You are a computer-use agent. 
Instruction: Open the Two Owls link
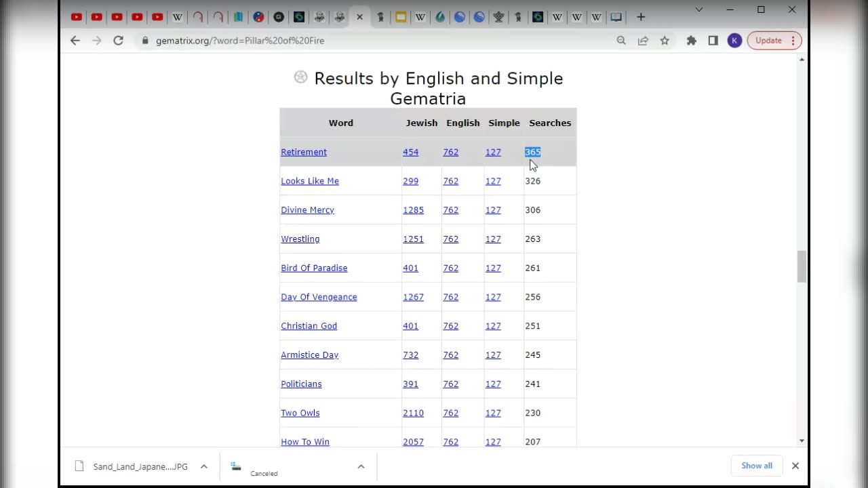tap(300, 413)
